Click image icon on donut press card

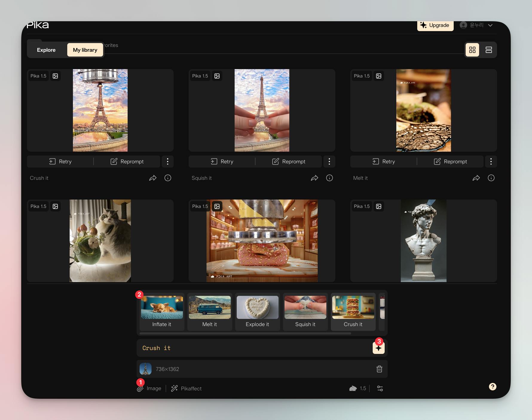217,206
